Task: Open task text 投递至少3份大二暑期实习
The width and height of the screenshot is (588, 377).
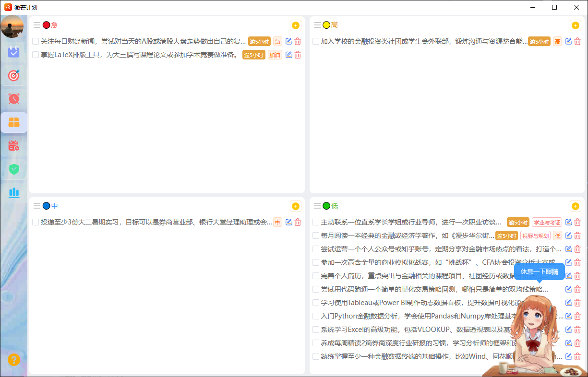Action: click(x=156, y=222)
